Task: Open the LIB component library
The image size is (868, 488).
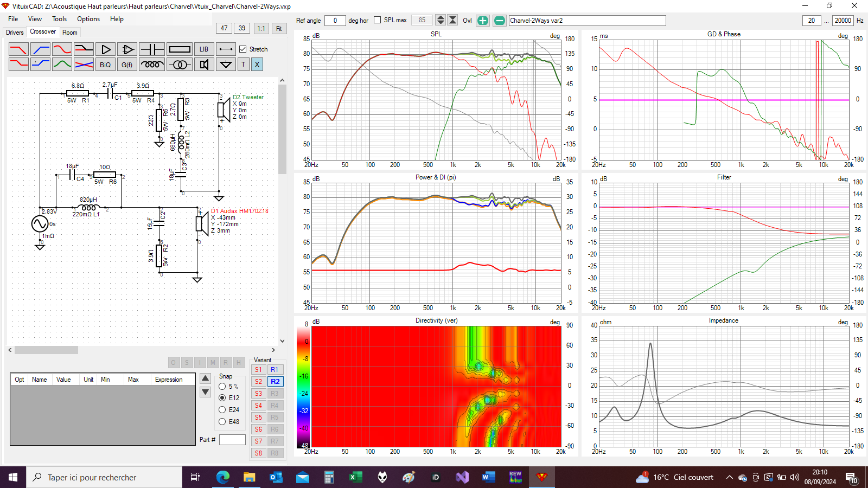Action: click(204, 49)
